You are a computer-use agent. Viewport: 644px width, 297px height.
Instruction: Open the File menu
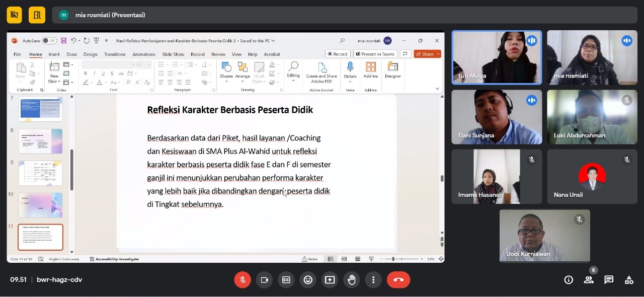17,54
